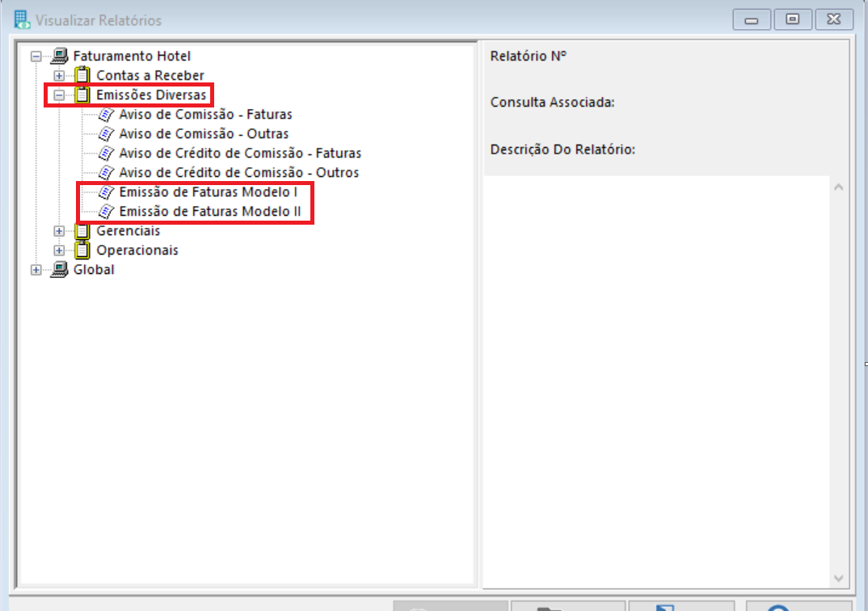This screenshot has width=868, height=611.
Task: Click description scrollbar down arrow
Action: (x=839, y=579)
